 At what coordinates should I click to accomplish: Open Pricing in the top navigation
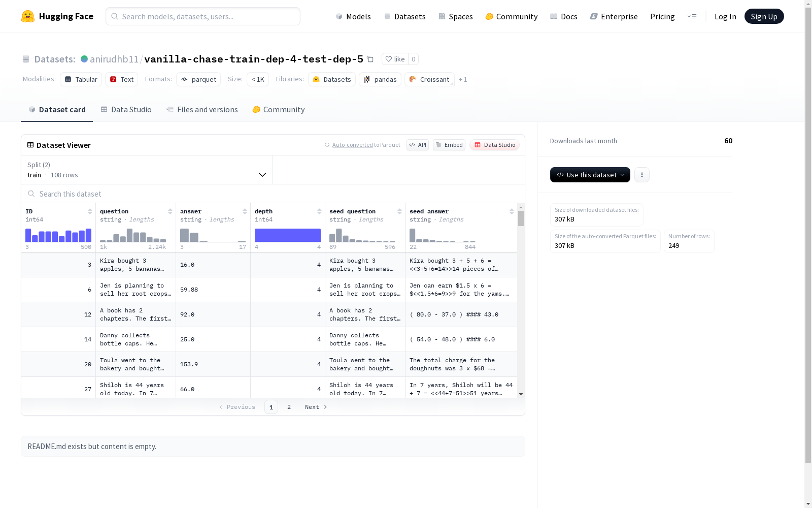point(662,16)
